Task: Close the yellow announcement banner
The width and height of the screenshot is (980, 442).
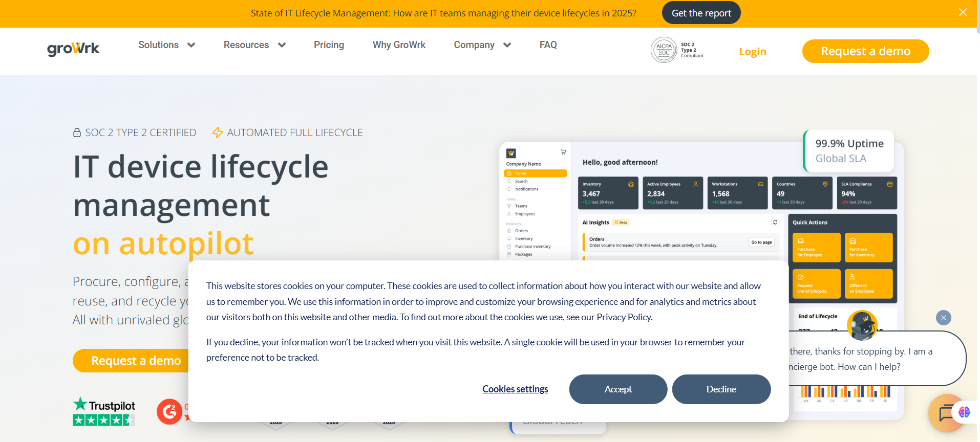Action: [x=963, y=12]
